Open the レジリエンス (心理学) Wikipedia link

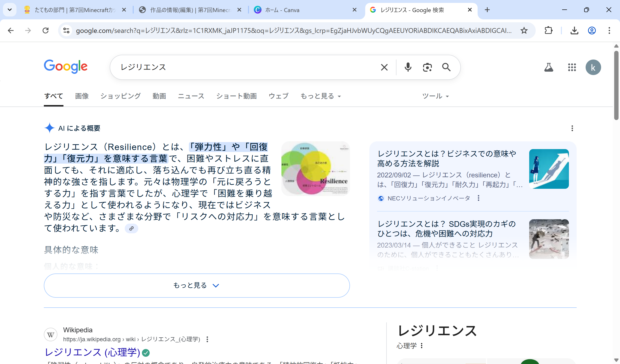pyautogui.click(x=92, y=352)
